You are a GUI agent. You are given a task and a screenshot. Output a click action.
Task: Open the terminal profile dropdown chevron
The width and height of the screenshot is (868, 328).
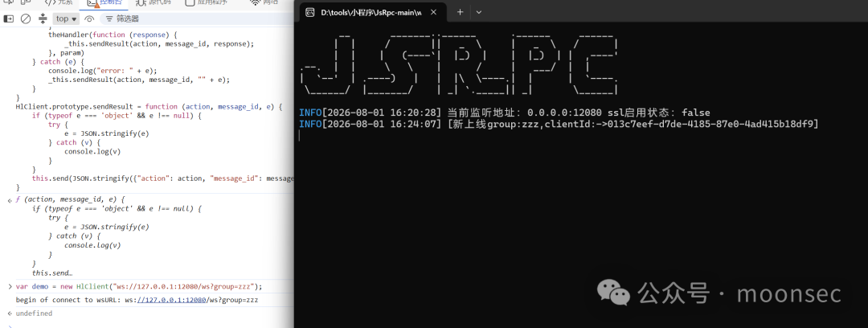click(479, 11)
